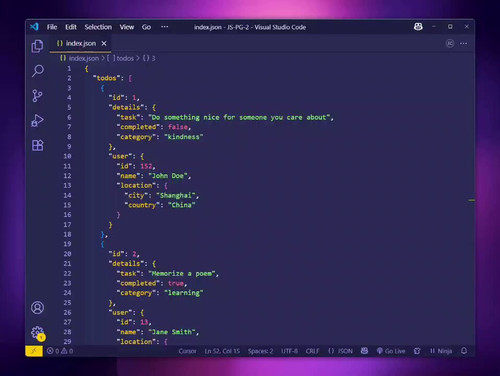Image resolution: width=500 pixels, height=376 pixels.
Task: Open the Source Control view
Action: [x=37, y=96]
